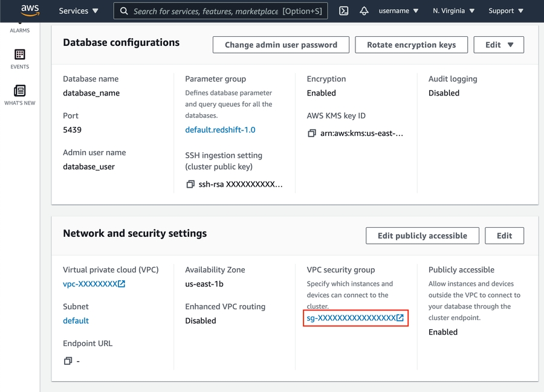Click Rotate encryption keys button
The height and width of the screenshot is (392, 544).
(x=411, y=45)
